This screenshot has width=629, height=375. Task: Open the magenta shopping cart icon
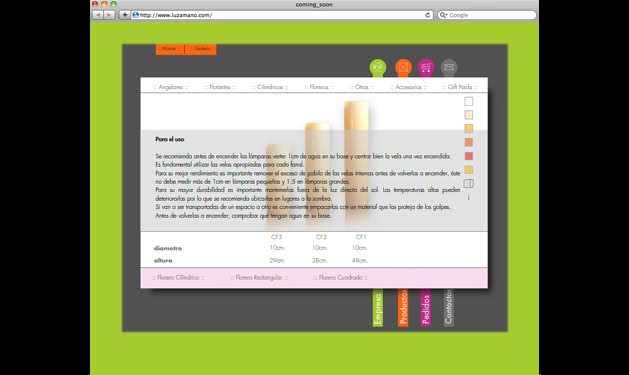coord(426,67)
